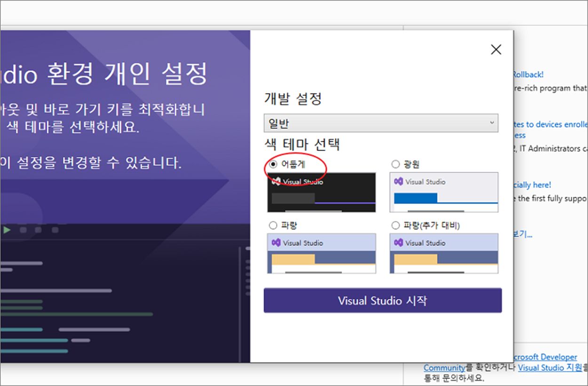
Task: Click the blue extra contrast preview thumbnail
Action: (444, 253)
